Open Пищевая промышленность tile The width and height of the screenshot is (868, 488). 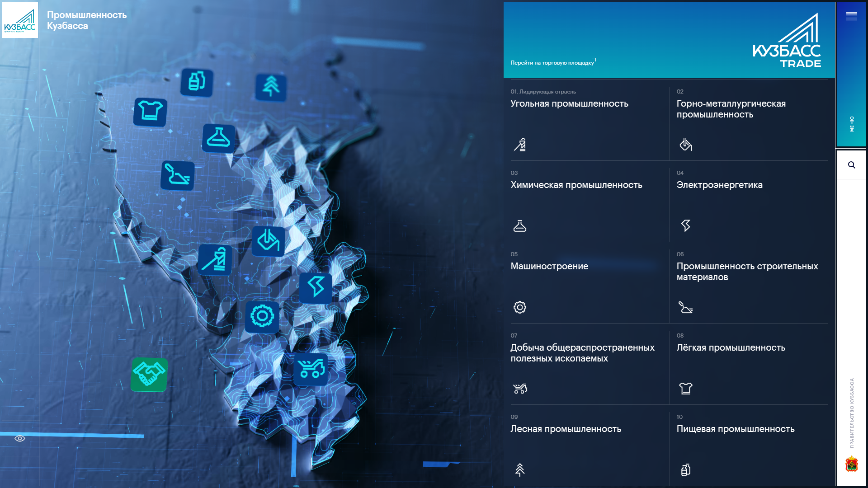(x=735, y=429)
